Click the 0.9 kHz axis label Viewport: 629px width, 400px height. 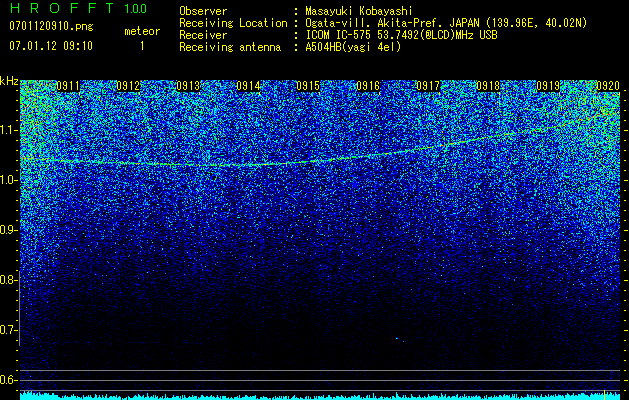9,230
